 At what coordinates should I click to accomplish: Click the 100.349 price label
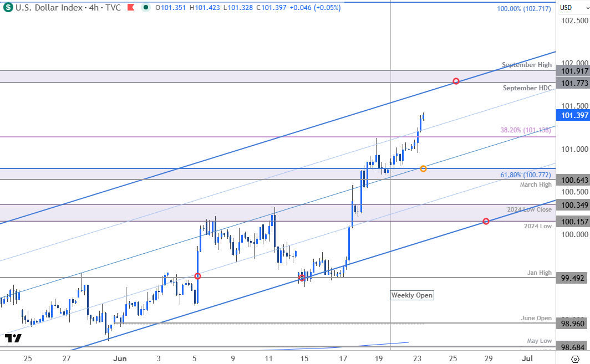pyautogui.click(x=573, y=205)
